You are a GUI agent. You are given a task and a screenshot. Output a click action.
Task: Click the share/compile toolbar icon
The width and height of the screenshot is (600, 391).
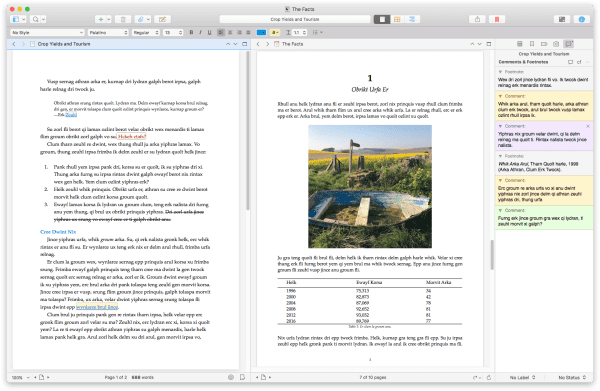pyautogui.click(x=477, y=19)
